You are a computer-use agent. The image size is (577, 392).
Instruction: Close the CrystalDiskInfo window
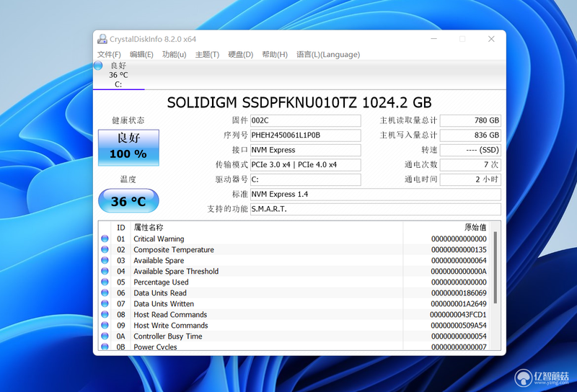[491, 39]
